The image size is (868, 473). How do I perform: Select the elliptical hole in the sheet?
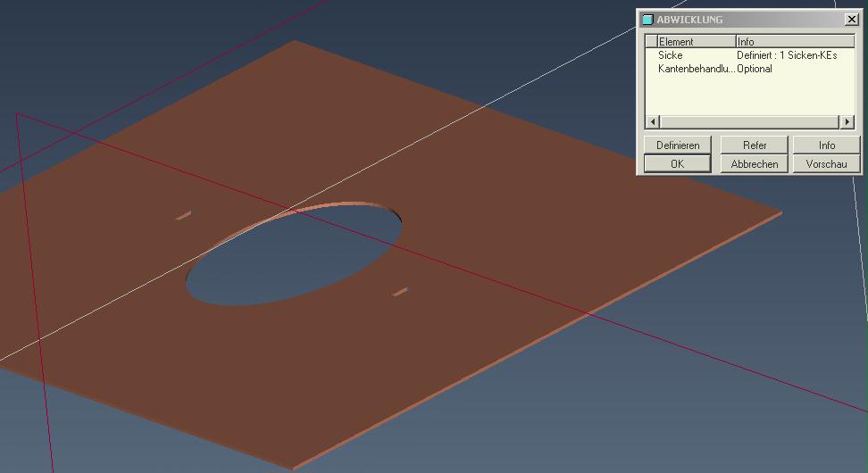pos(294,254)
